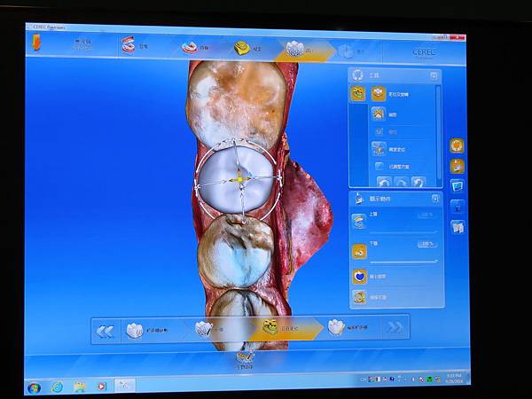This screenshot has height=399, width=532.
Task: Switch to the CEREC app taskbar button
Action: 124,386
